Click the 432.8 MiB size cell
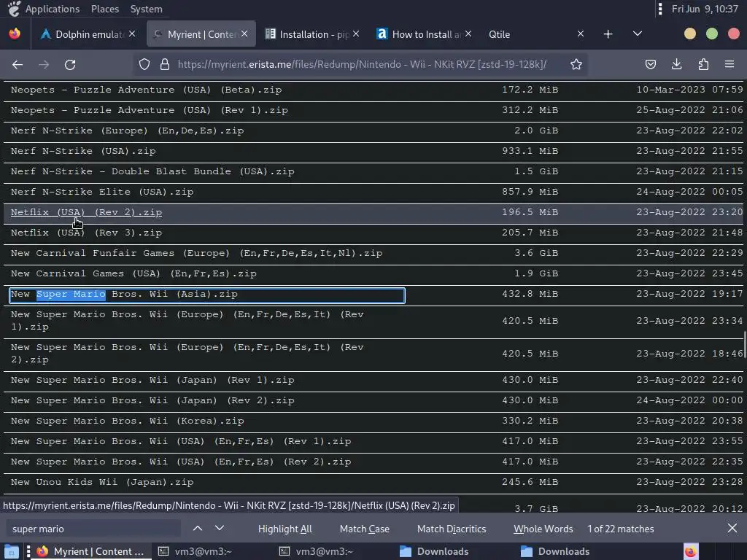The width and height of the screenshot is (747, 560). pos(530,295)
